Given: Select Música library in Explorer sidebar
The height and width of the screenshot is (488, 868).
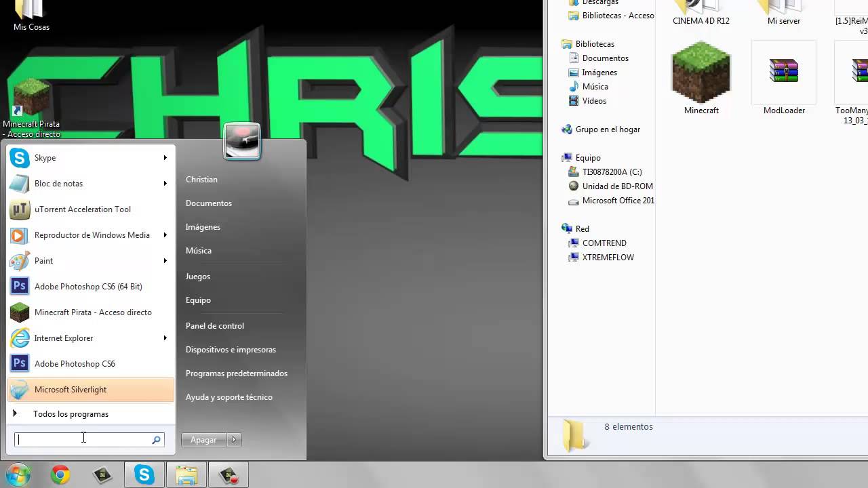Looking at the screenshot, I should click(x=595, y=87).
